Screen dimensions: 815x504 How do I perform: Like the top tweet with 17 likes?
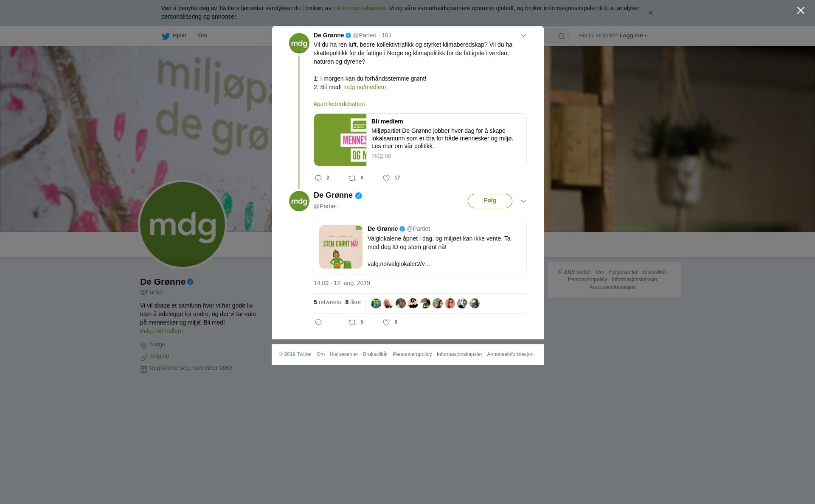click(x=386, y=178)
